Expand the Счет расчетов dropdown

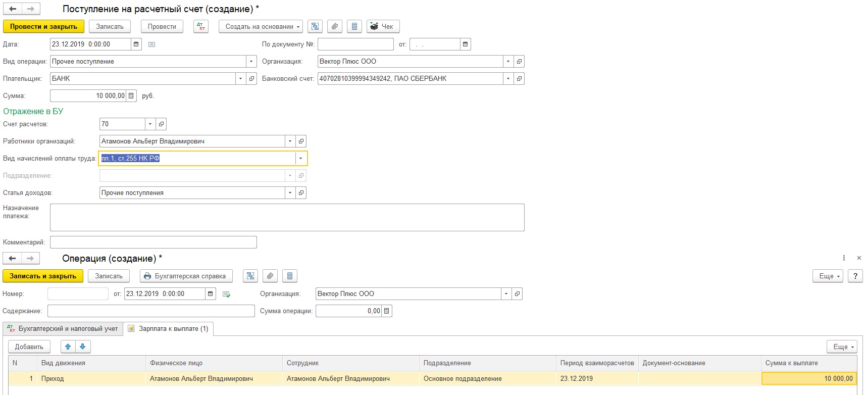click(x=150, y=124)
